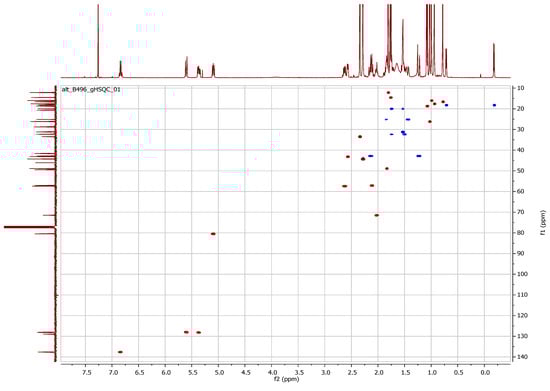Viewport: 550px width, 391px height.
Task: Click the 138 ppm peak in carbon trace
Action: click(46, 352)
